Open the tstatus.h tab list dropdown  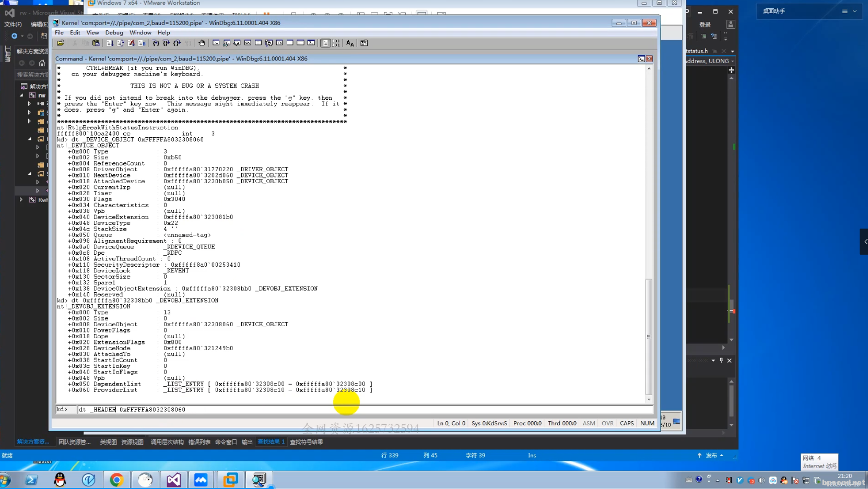[x=732, y=51]
